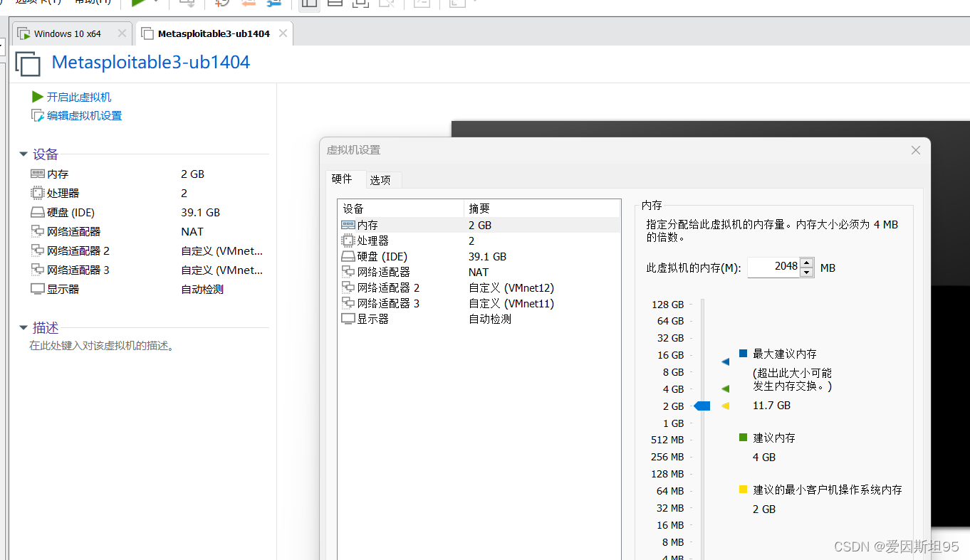Click the 32 GB slider label
Viewport: 970px width, 560px height.
click(x=670, y=338)
